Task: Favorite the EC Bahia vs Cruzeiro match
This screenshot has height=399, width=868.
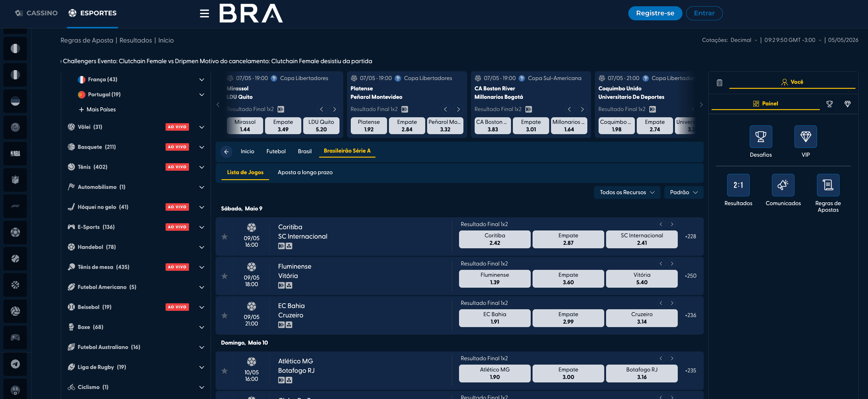Action: pyautogui.click(x=224, y=316)
